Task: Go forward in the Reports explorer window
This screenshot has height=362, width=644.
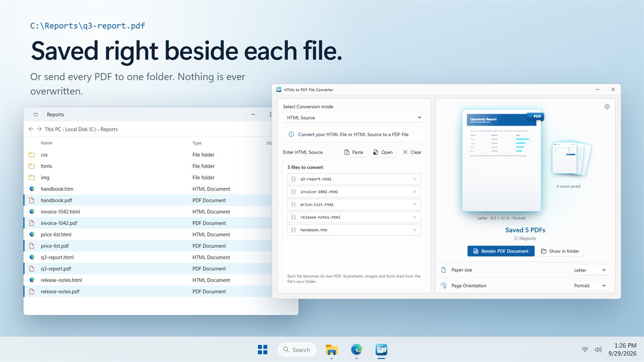Action: [39, 129]
